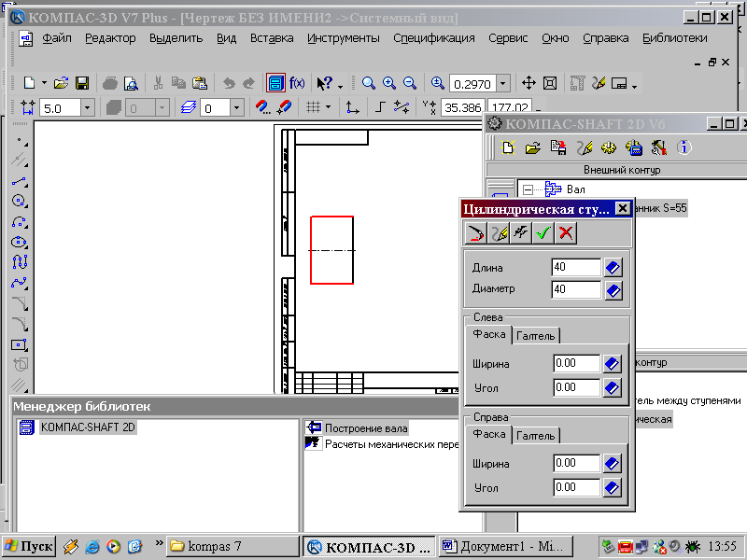Click the blue picker button beside Диаметр

click(x=613, y=289)
